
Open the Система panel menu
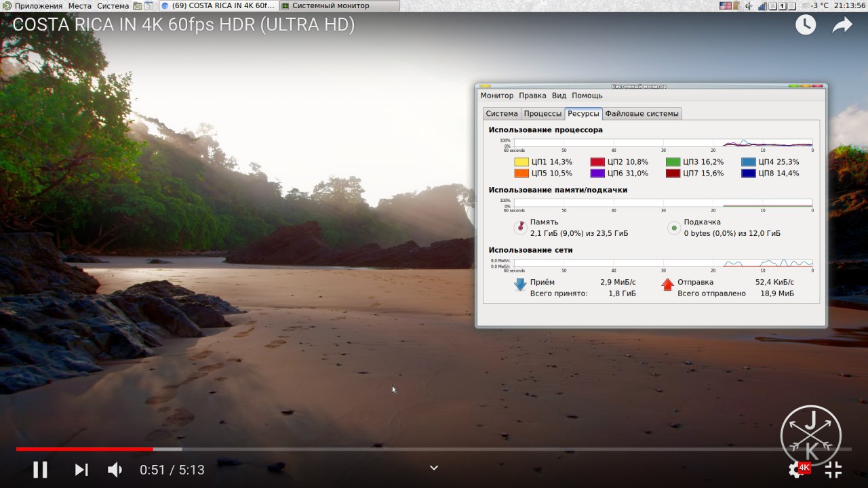pyautogui.click(x=113, y=5)
